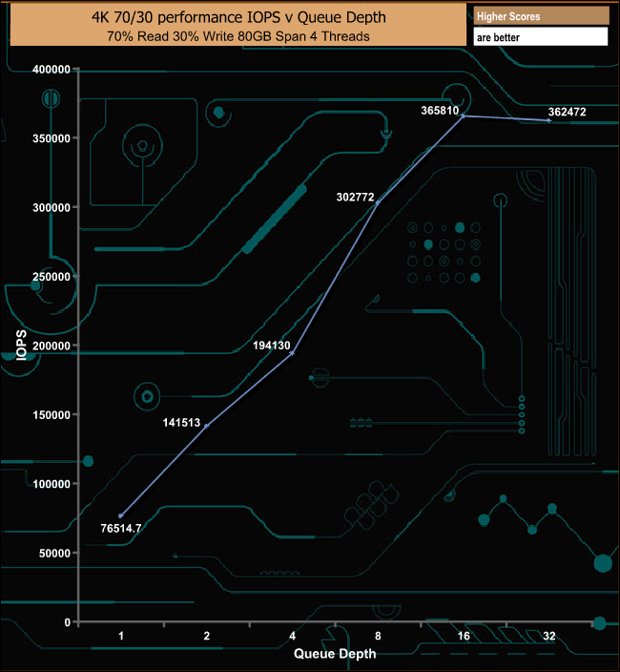Click the white 'are better' box
This screenshot has height=672, width=620.
click(540, 36)
